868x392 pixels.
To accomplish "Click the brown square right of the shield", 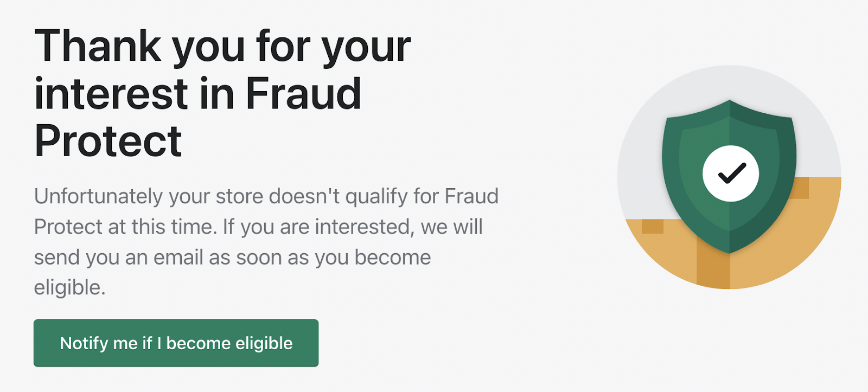I will (x=801, y=188).
